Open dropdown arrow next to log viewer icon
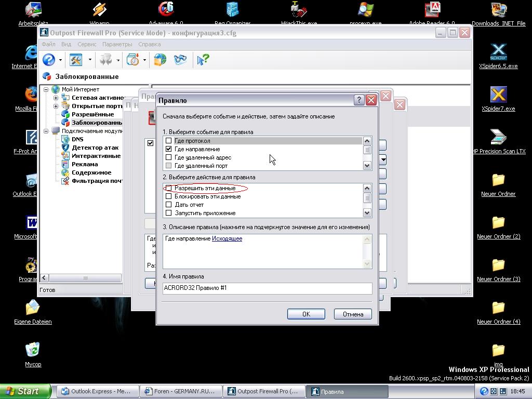Viewport: 532px width, 399px height. (144, 60)
